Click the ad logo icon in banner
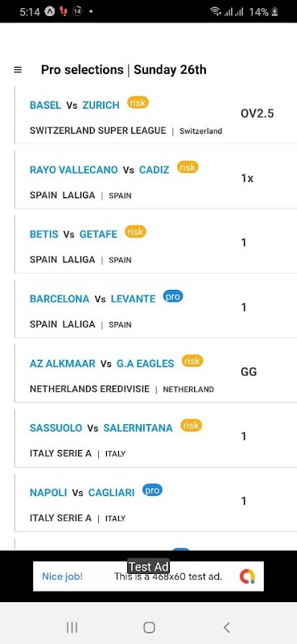 pyautogui.click(x=247, y=576)
